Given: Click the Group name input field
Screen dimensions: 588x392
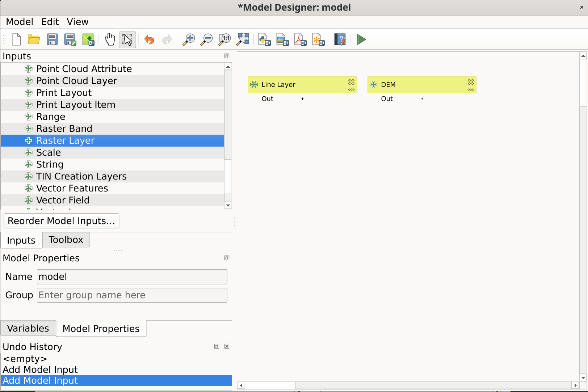Looking at the screenshot, I should 132,295.
